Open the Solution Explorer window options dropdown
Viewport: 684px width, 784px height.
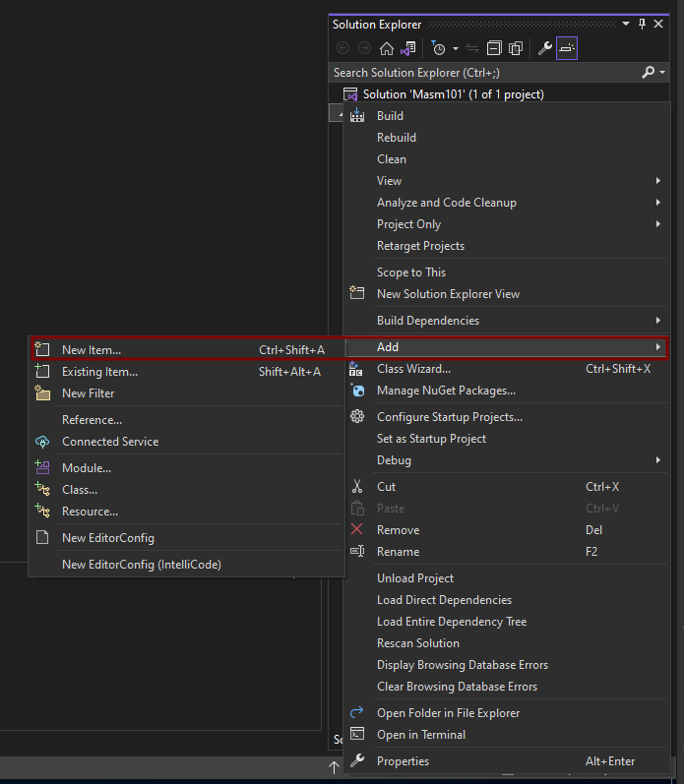click(626, 24)
